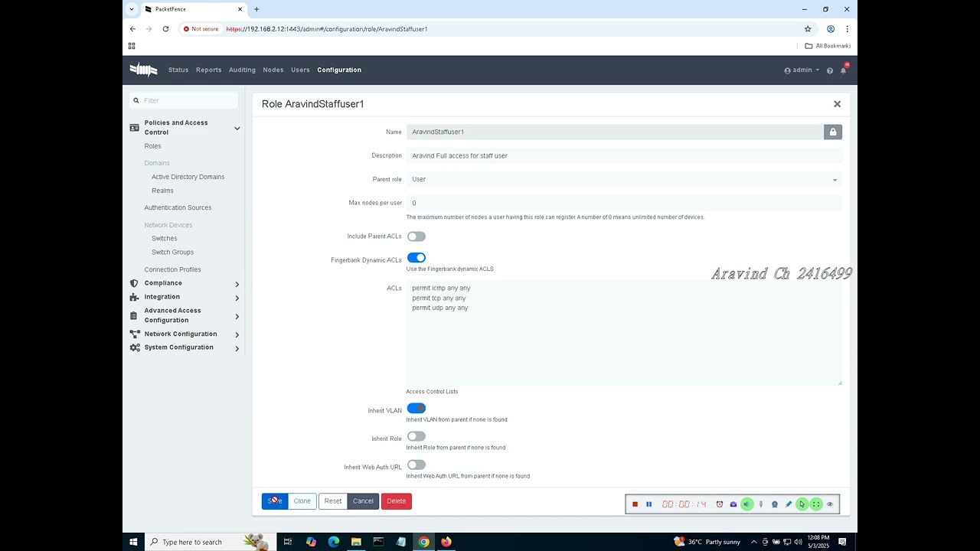The height and width of the screenshot is (551, 980).
Task: Toggle cursor highlight in recorder bar
Action: [x=802, y=504]
